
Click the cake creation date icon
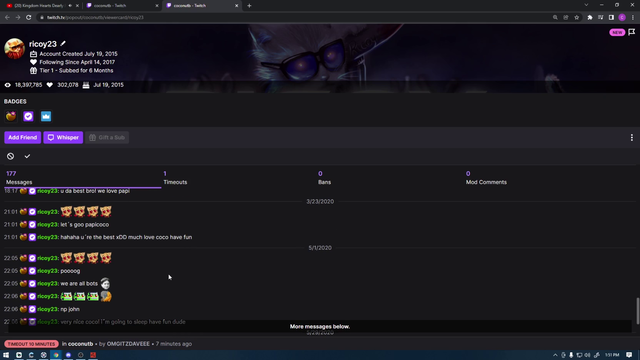[86, 85]
